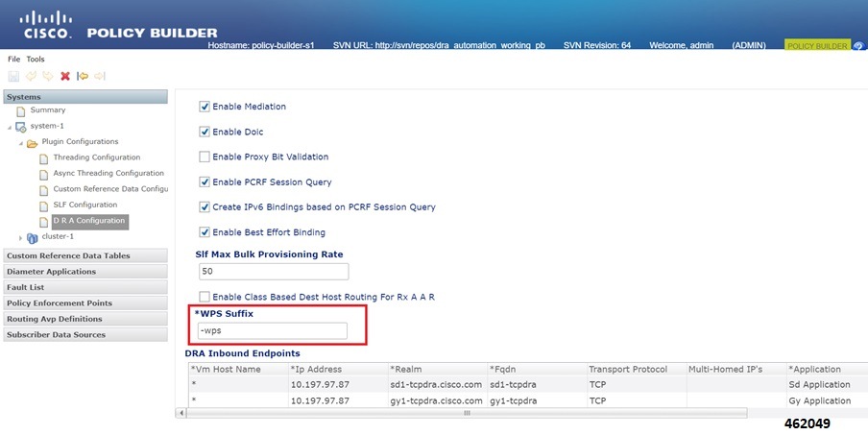Screen dimensions: 868x435
Task: Check Enable Proxy Bit Validation
Action: click(x=205, y=157)
